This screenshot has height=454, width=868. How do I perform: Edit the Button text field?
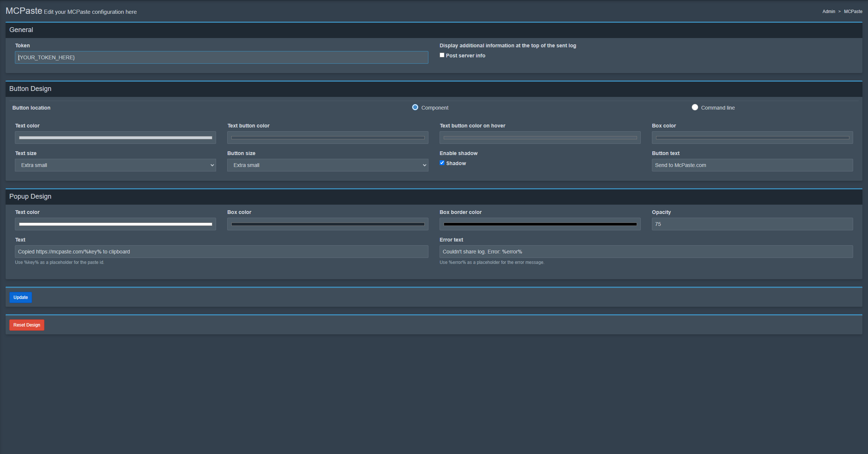tap(752, 165)
